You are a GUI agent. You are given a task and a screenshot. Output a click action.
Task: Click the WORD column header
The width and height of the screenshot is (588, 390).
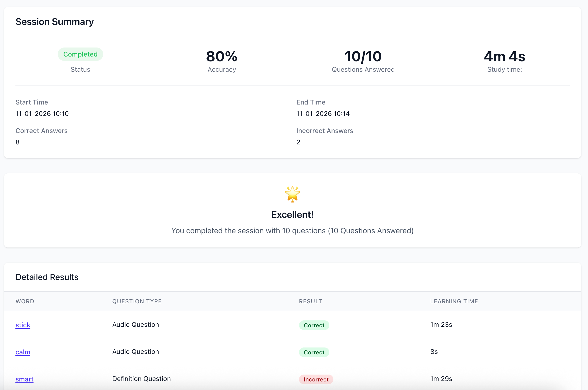(x=25, y=301)
